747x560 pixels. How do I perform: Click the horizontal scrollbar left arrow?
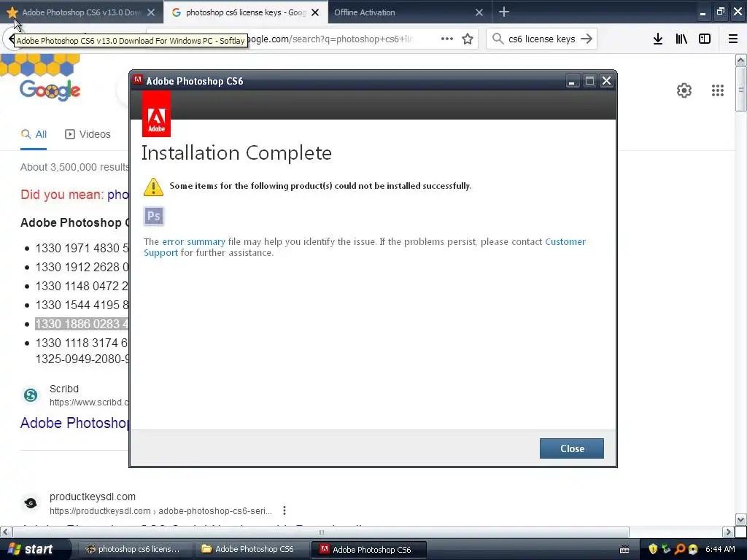coord(6,532)
